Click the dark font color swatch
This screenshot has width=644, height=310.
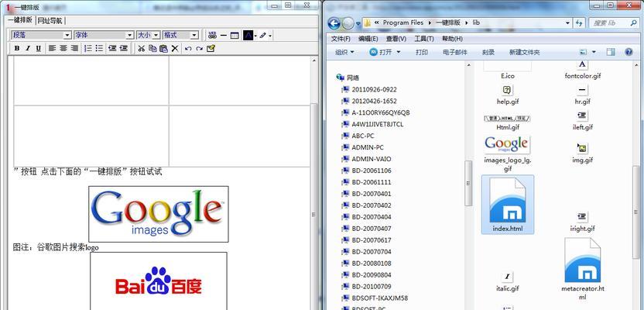tap(248, 36)
